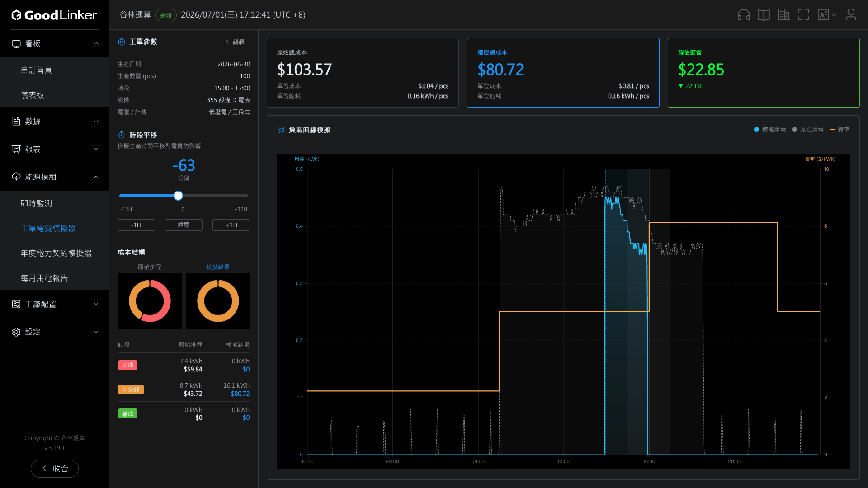Viewport: 868px width, 488px height.
Task: Open the language selector dropdown
Action: pos(827,15)
